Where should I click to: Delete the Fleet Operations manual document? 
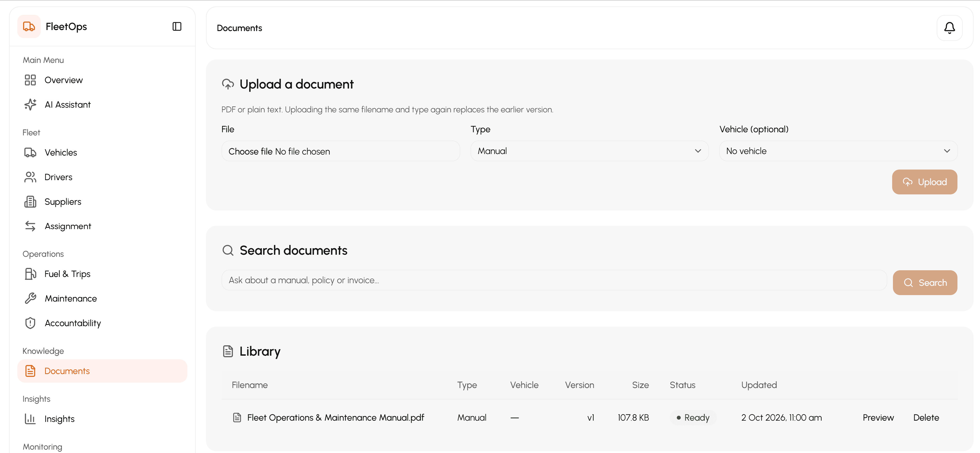coord(926,418)
